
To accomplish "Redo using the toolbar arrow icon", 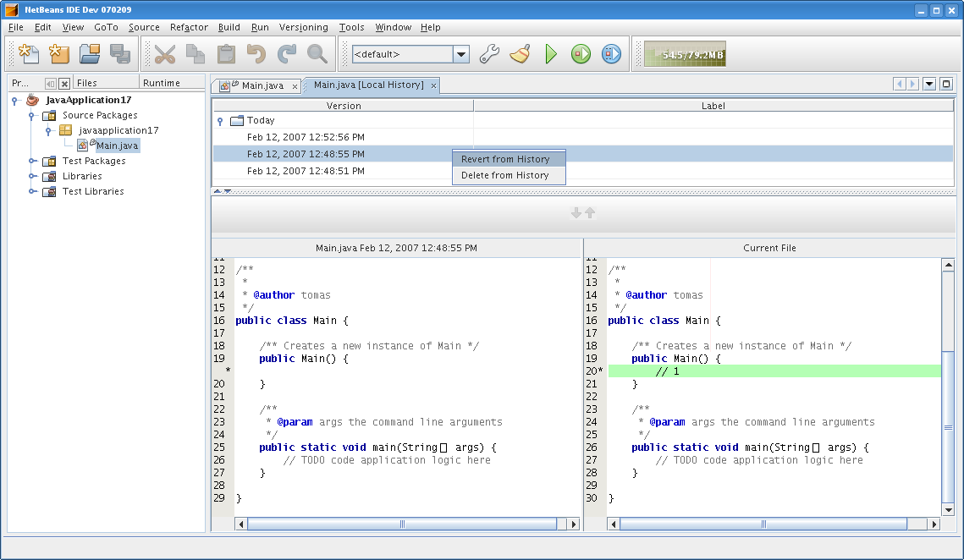I will [x=287, y=54].
